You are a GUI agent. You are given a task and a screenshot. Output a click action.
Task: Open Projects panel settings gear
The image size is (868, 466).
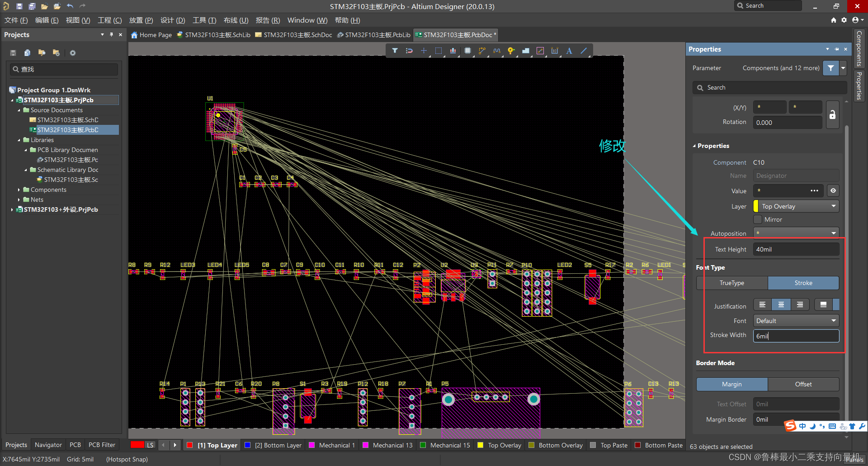(x=73, y=53)
